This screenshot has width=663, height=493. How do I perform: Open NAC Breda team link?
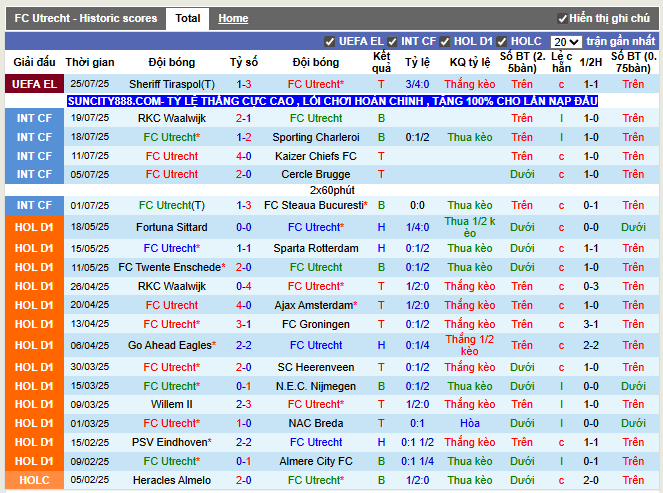pos(316,423)
